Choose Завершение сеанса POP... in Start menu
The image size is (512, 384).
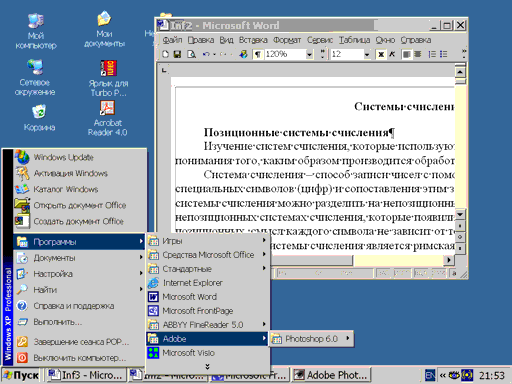(x=80, y=342)
